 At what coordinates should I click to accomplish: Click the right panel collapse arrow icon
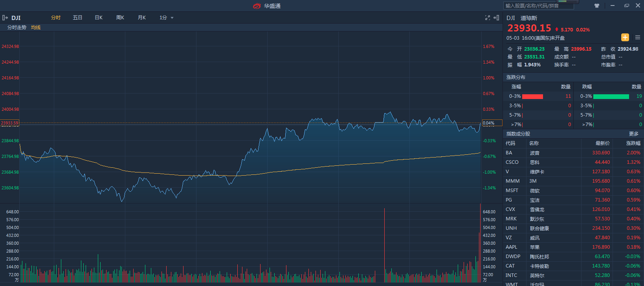(x=496, y=18)
